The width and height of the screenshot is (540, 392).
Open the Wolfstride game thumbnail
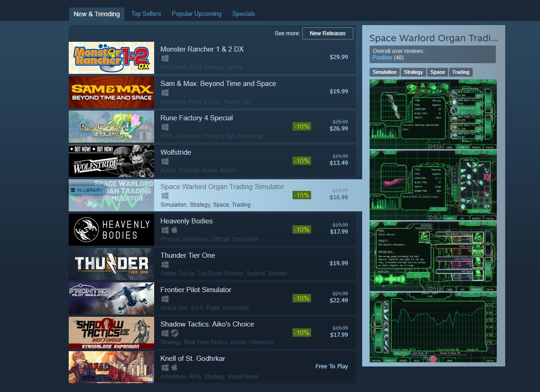pos(111,161)
